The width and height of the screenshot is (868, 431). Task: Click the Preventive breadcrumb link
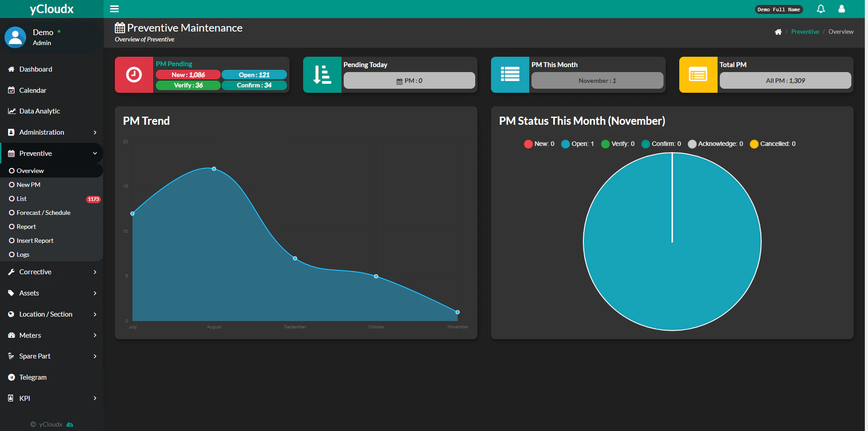pyautogui.click(x=805, y=32)
